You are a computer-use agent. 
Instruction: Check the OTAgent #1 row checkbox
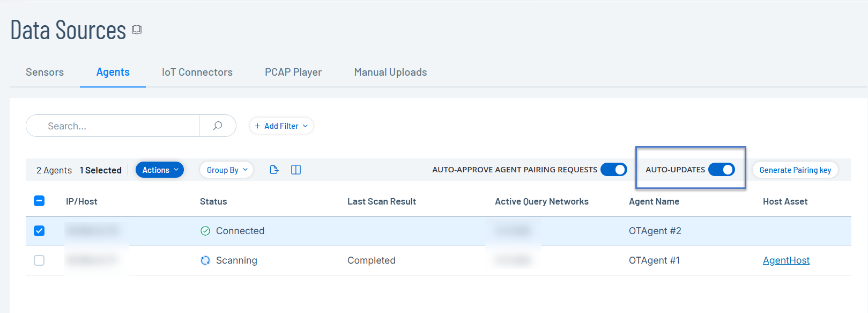[x=39, y=260]
